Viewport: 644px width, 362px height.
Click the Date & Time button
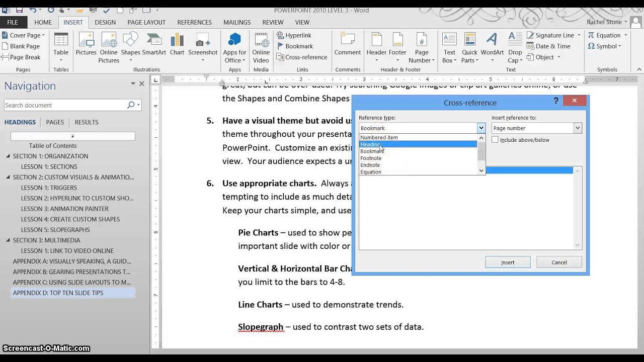point(548,46)
